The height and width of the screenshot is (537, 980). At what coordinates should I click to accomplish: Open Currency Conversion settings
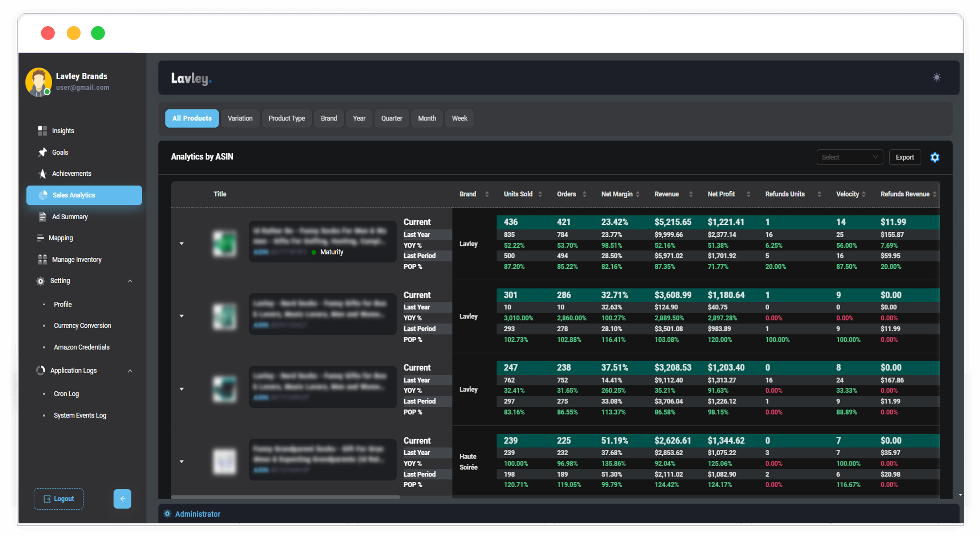[82, 325]
